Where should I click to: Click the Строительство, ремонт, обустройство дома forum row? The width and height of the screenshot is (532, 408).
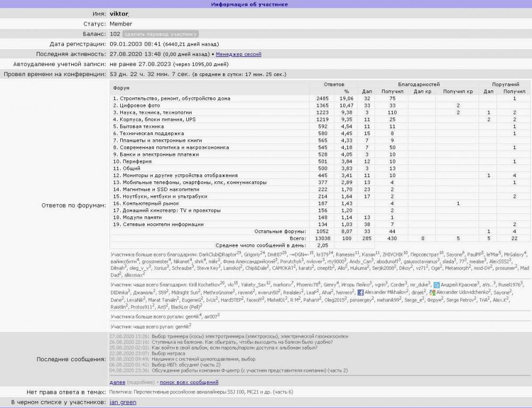319,98
